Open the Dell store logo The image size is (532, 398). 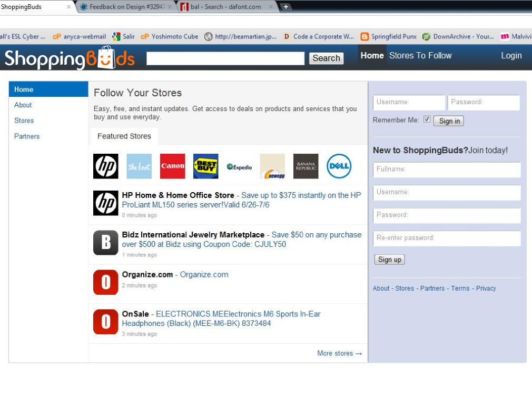(339, 166)
